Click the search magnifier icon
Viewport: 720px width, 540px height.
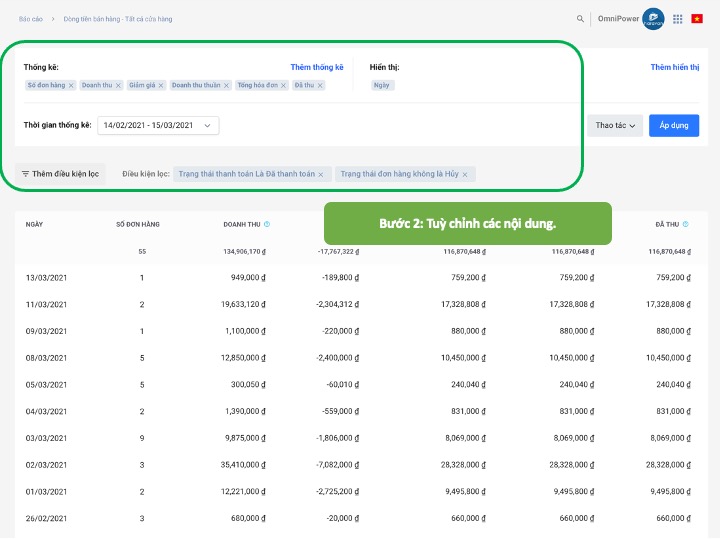[580, 18]
